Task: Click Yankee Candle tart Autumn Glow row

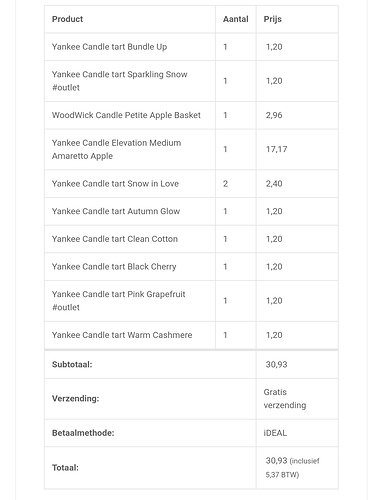Action: [x=191, y=211]
